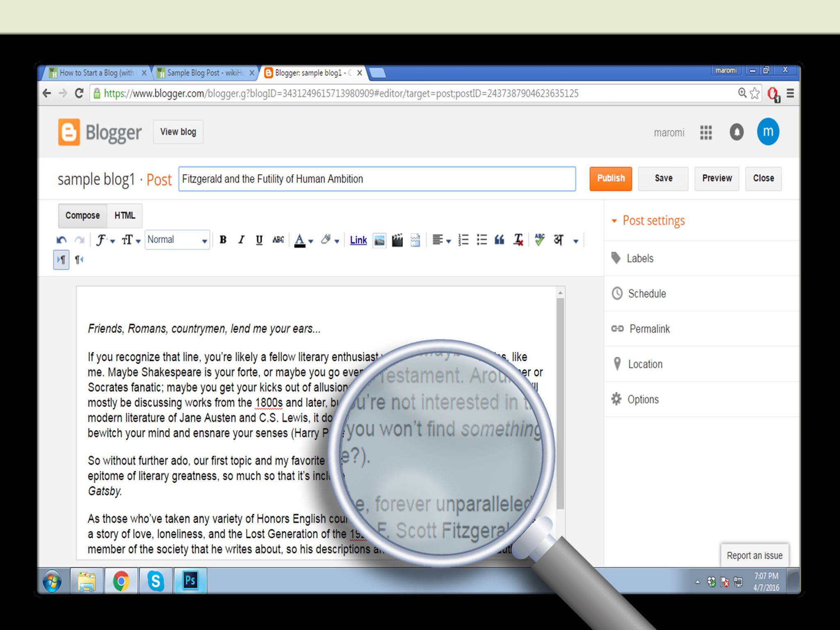Open the text color picker

(303, 240)
